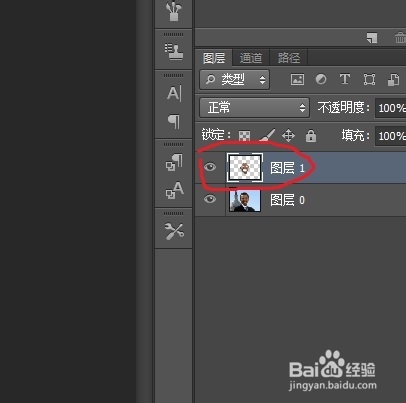Open the Character Styles panel icon
Image resolution: width=406 pixels, height=403 pixels.
174,190
